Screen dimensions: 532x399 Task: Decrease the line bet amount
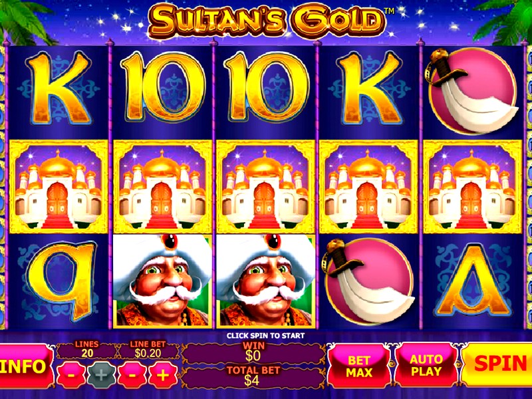(x=132, y=374)
